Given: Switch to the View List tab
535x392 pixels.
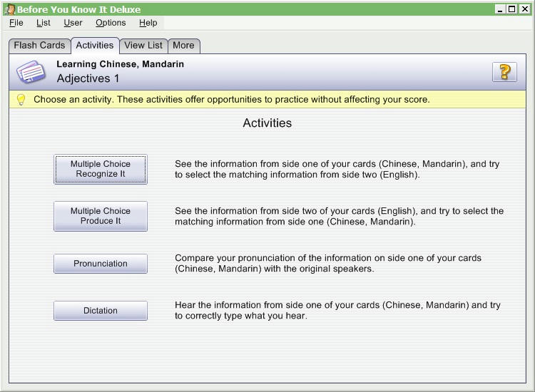Looking at the screenshot, I should coord(143,46).
